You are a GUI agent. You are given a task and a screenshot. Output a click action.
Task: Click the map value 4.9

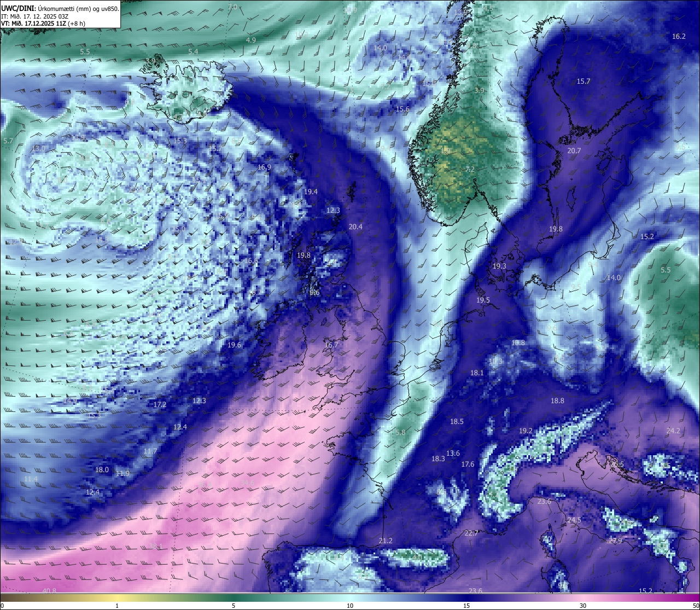(x=251, y=40)
